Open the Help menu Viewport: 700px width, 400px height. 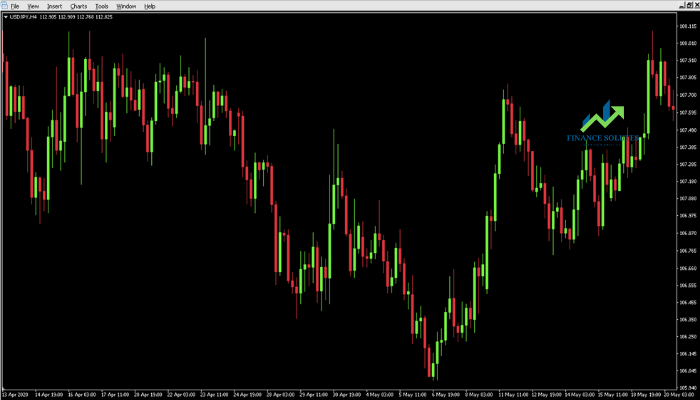(150, 6)
